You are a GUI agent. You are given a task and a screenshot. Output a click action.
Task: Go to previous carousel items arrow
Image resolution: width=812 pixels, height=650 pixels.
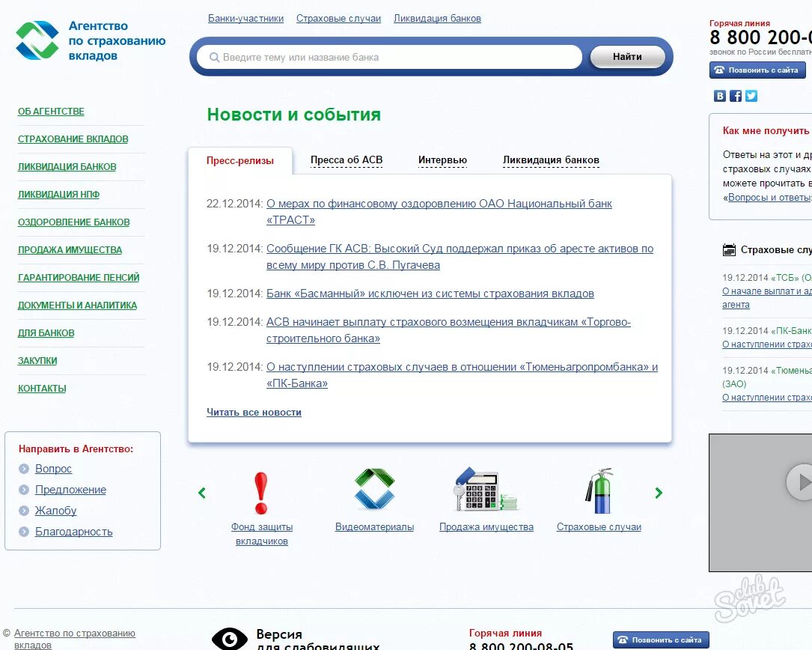(x=202, y=493)
